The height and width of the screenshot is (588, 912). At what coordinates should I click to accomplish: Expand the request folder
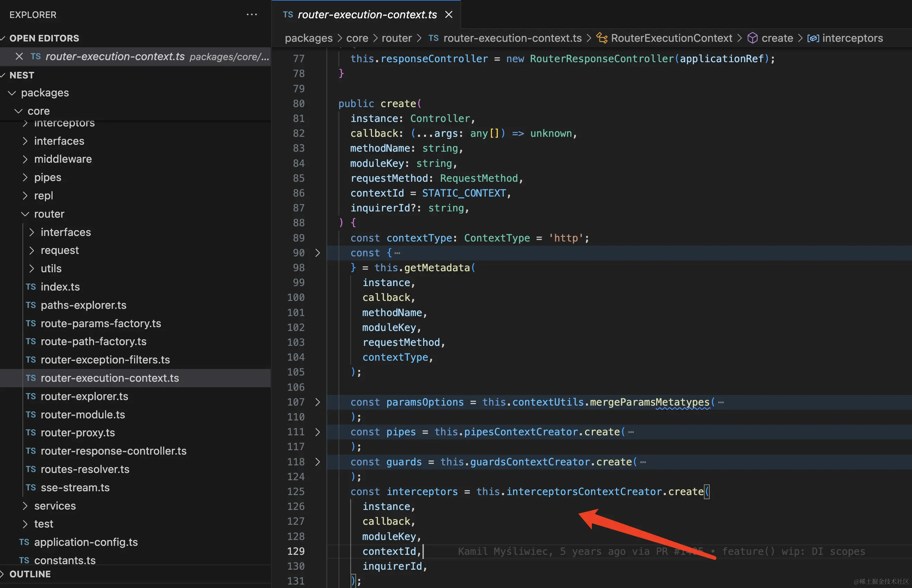pyautogui.click(x=31, y=250)
